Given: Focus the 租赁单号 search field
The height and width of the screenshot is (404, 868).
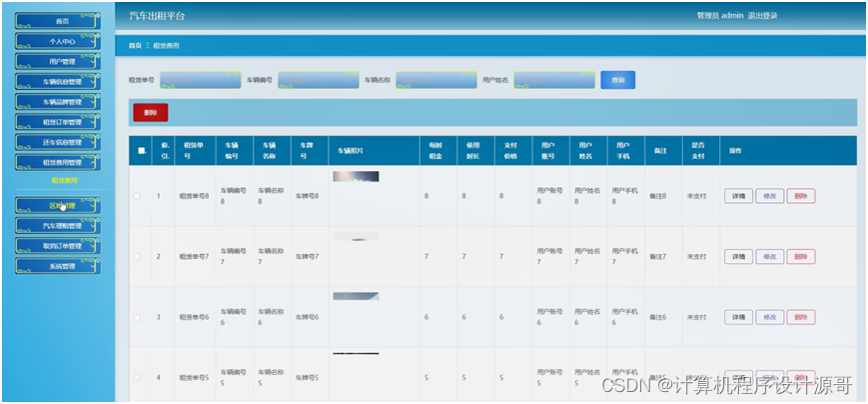Looking at the screenshot, I should tap(201, 80).
